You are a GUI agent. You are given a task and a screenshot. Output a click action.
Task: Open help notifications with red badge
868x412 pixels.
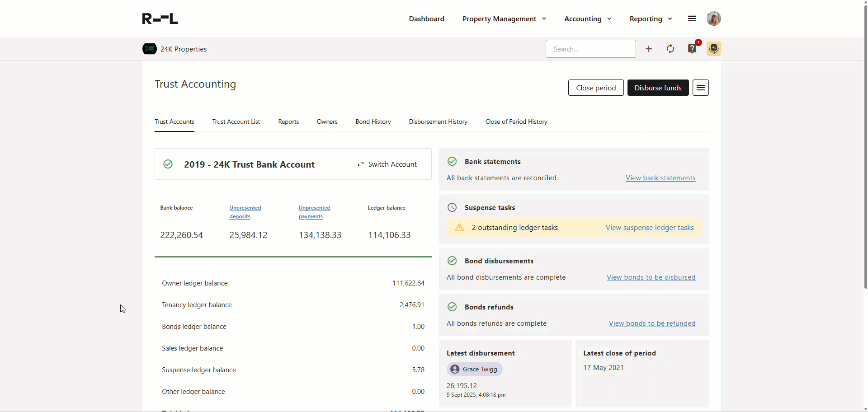(692, 49)
